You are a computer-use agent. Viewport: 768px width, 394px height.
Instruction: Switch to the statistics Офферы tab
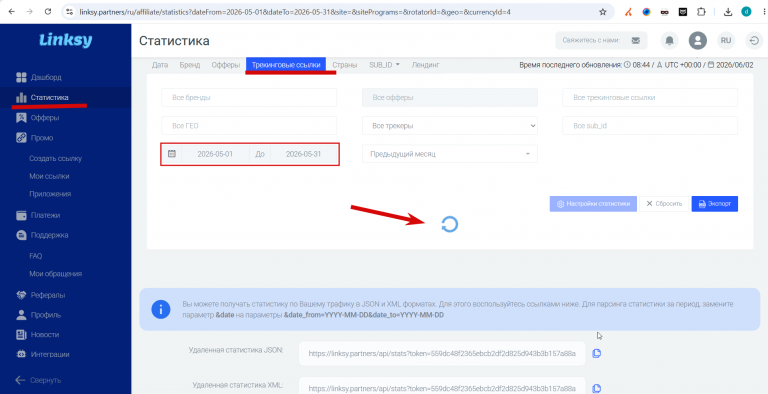225,65
